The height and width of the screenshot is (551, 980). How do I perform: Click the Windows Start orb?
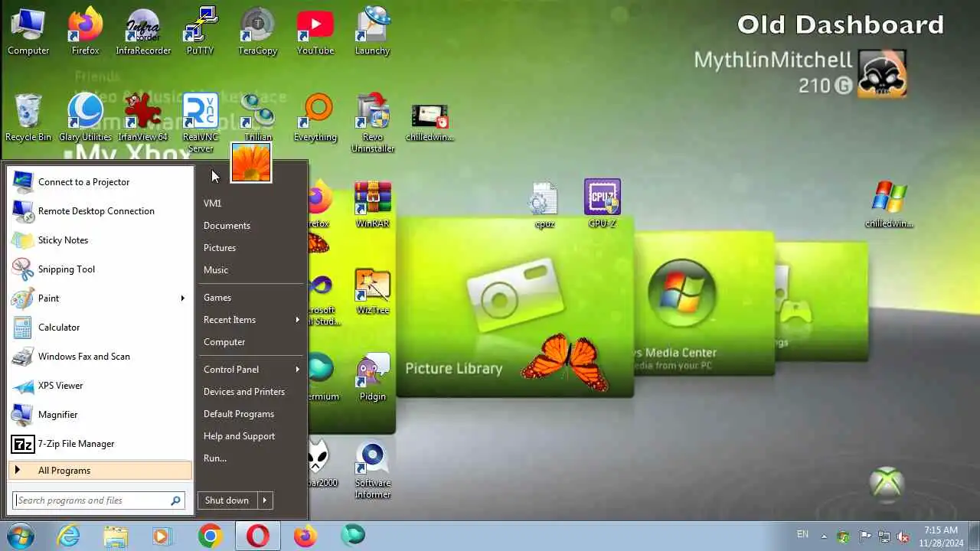pyautogui.click(x=20, y=536)
